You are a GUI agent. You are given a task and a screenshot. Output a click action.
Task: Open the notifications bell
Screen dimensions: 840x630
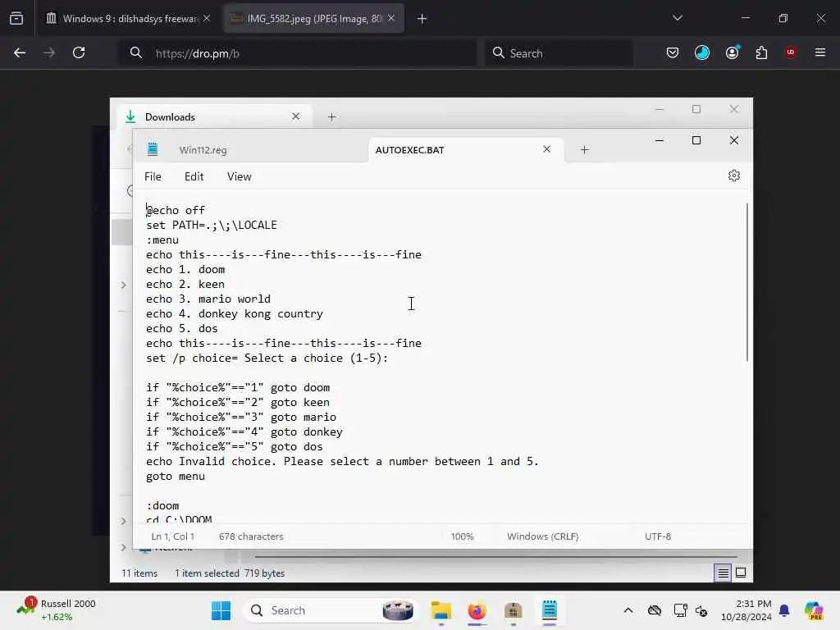click(x=784, y=610)
